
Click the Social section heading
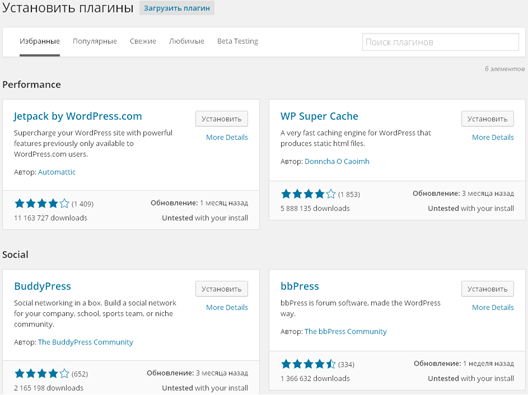[15, 255]
